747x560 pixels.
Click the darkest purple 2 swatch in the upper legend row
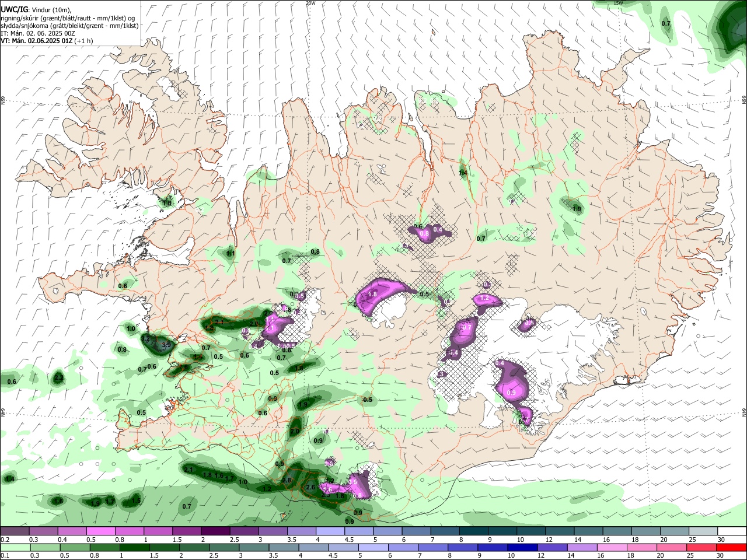215,531
